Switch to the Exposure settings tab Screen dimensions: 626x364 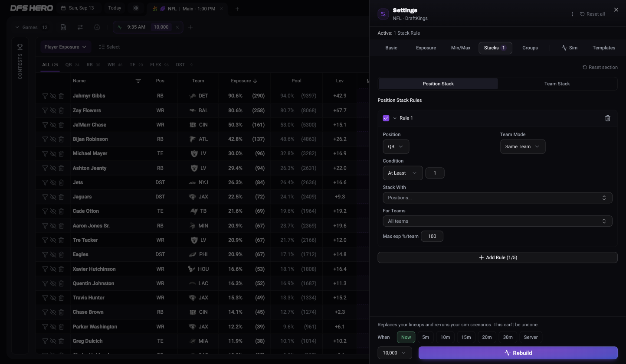pos(426,48)
